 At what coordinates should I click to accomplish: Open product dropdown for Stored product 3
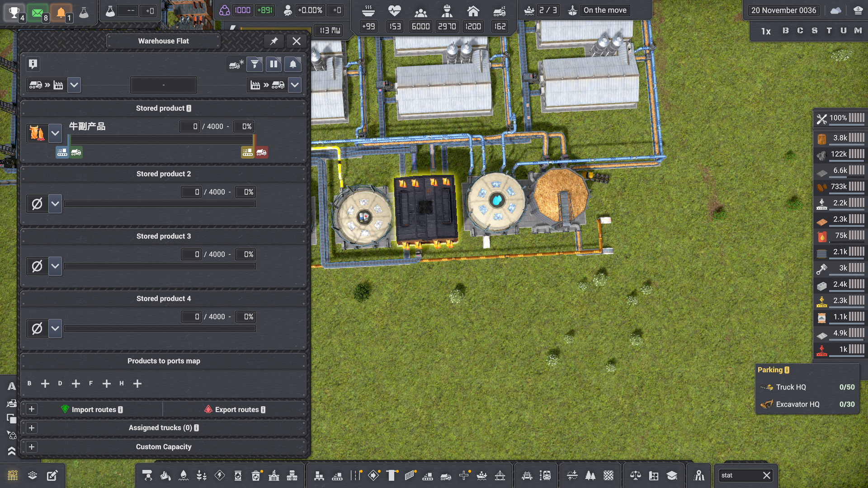pos(55,266)
